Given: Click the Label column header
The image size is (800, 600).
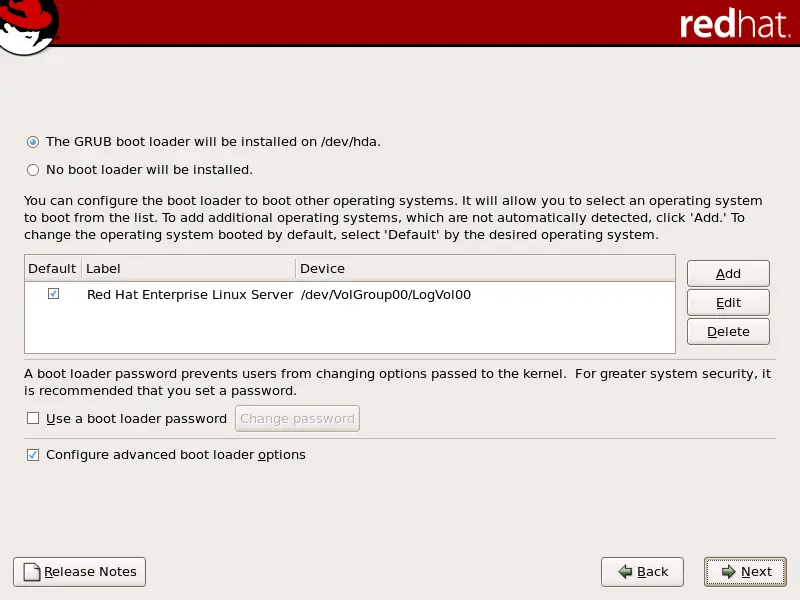Looking at the screenshot, I should (190, 268).
